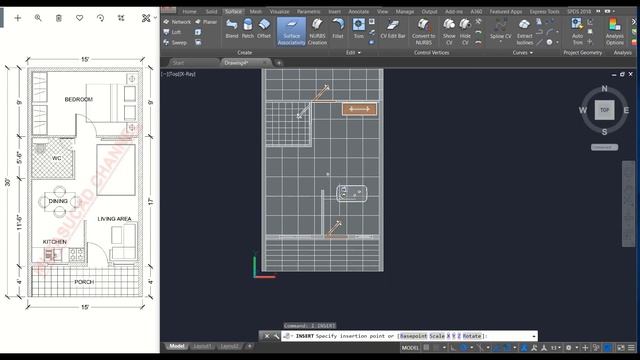Rotate view to North on ViewCube
Viewport: 640px width, 360px height.
604,89
